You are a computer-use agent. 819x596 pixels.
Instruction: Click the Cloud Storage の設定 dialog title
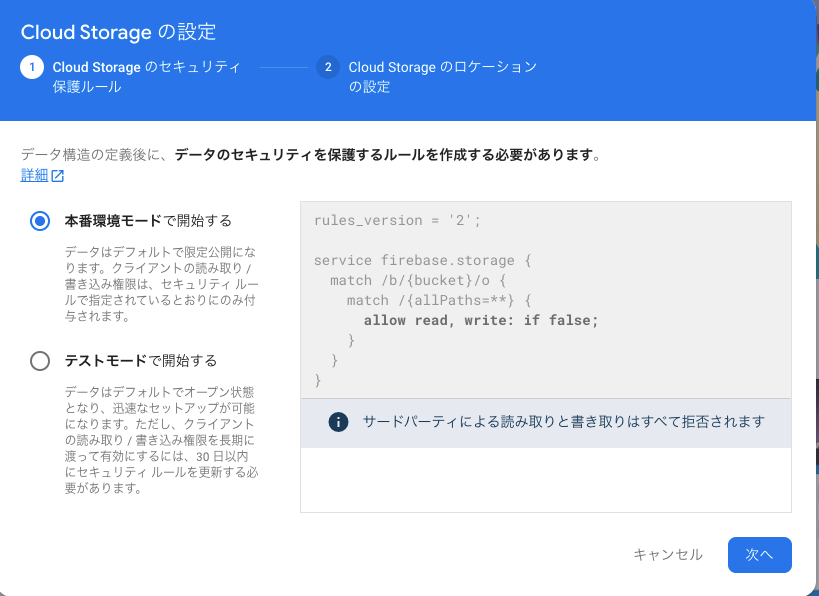pos(118,32)
